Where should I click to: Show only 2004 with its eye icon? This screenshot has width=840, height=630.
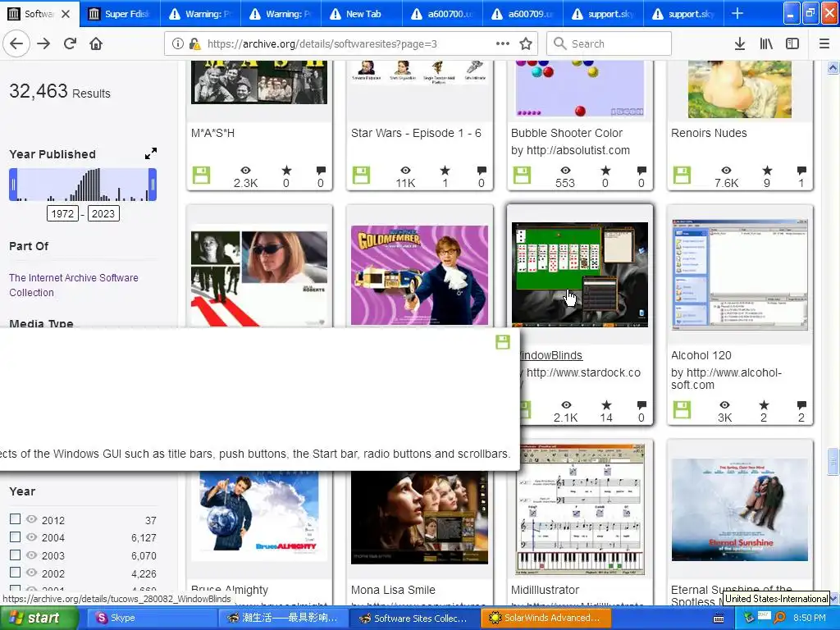(32, 536)
